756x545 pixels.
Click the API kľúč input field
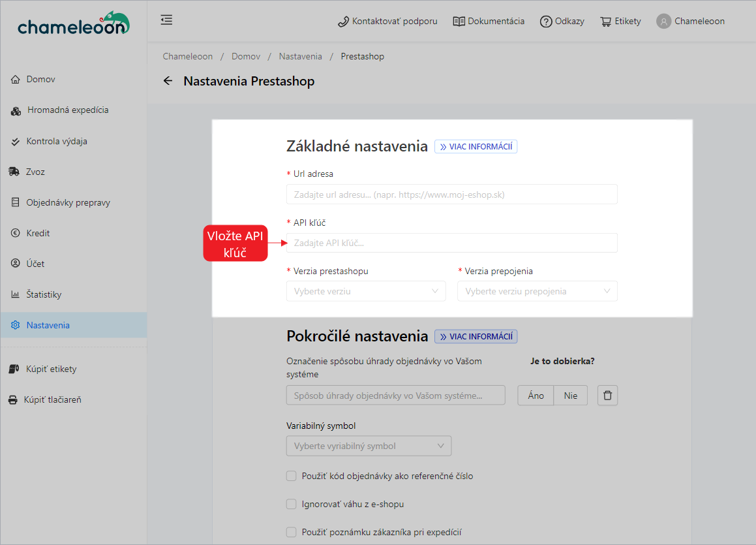[451, 243]
